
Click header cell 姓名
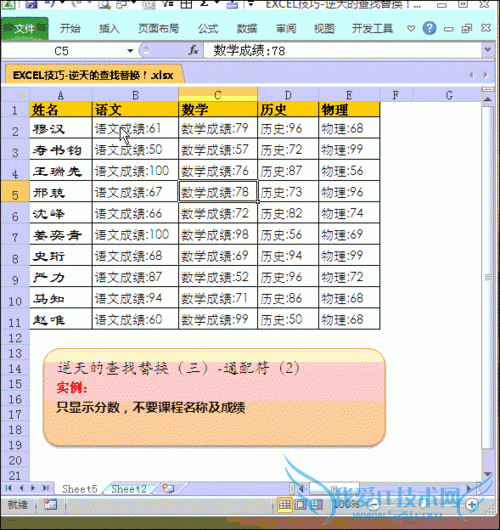[61, 110]
